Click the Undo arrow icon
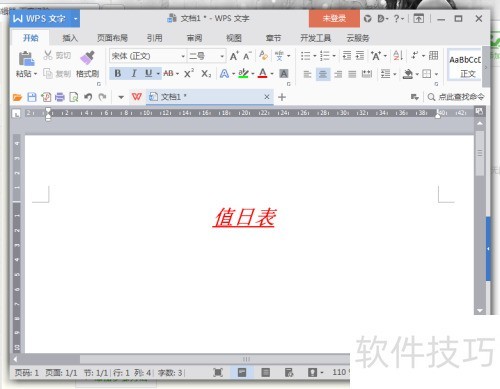The image size is (500, 389). [x=88, y=97]
